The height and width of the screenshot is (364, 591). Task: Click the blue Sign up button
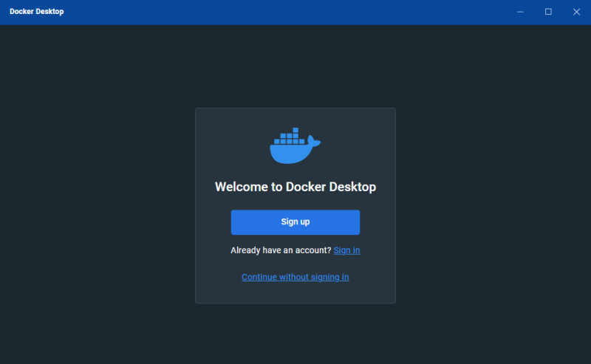(x=295, y=222)
